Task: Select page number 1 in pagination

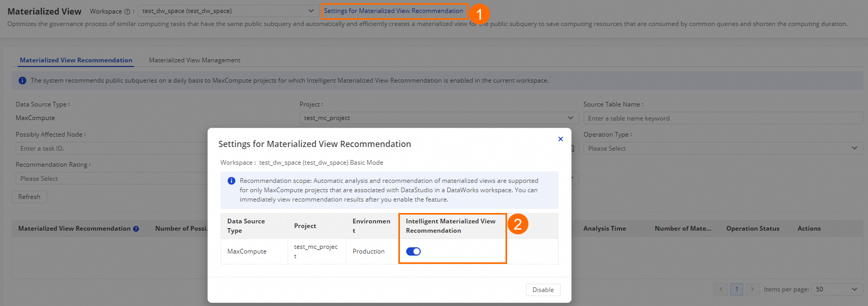Action: click(x=736, y=289)
